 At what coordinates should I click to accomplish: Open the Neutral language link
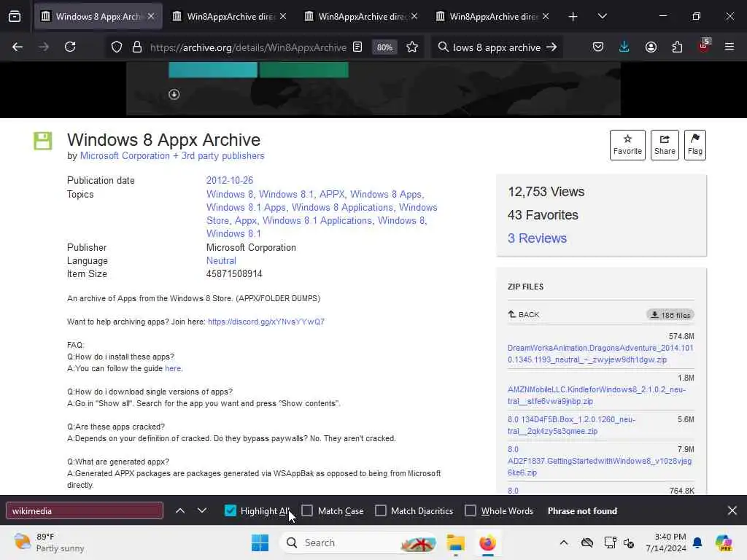tap(221, 261)
